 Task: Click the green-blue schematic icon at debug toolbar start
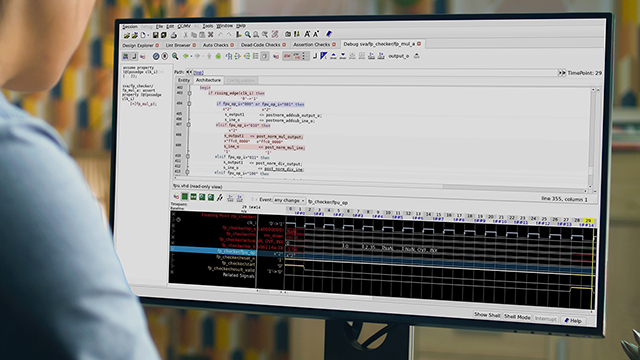pyautogui.click(x=126, y=57)
